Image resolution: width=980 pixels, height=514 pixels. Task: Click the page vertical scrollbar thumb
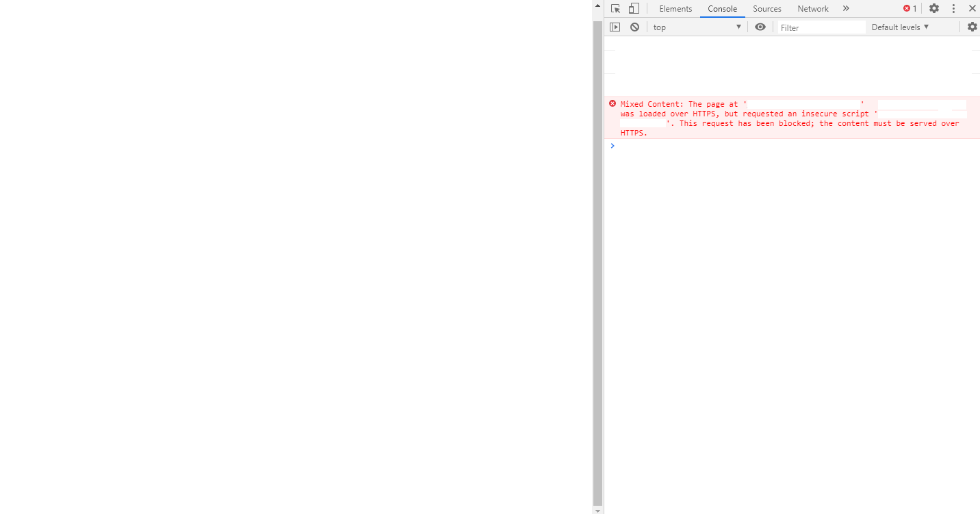pos(597,262)
